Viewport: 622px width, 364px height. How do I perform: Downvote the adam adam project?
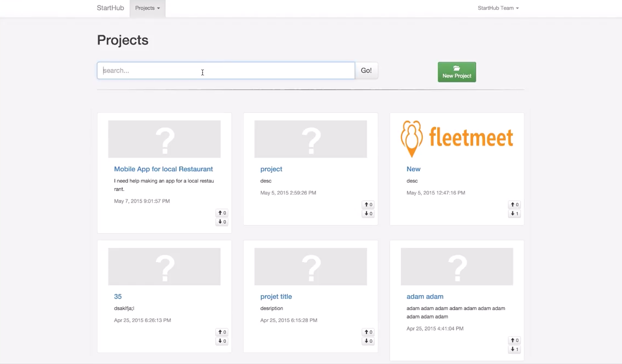[x=514, y=349]
